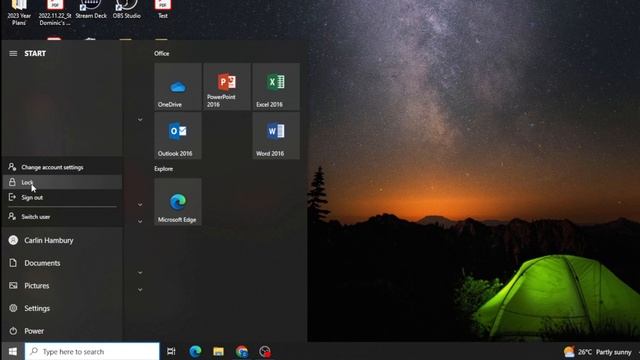The height and width of the screenshot is (360, 640).
Task: Open Settings from the Start sidebar
Action: 62,308
